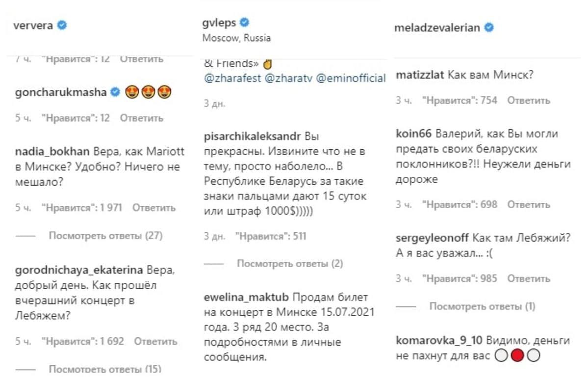Expand 27 replies under nadia_bokhan comment
Screen dimensions: 588x383
pos(105,236)
